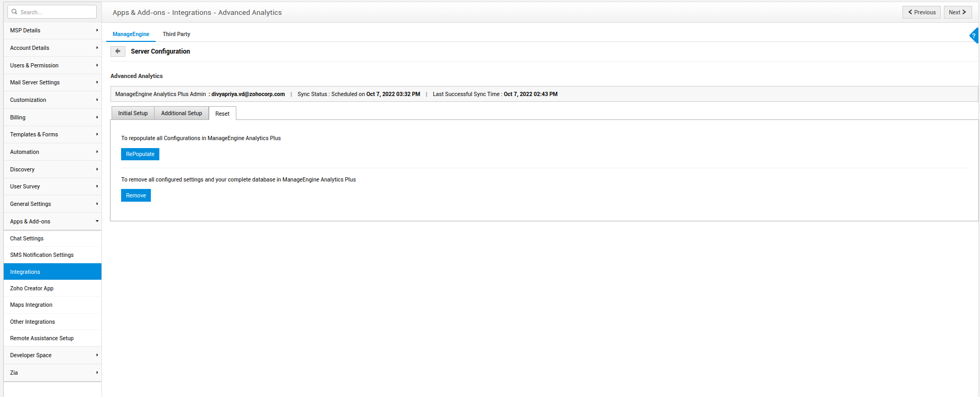This screenshot has height=397, width=980.
Task: Switch to the ManageEngine tab
Action: pos(131,34)
